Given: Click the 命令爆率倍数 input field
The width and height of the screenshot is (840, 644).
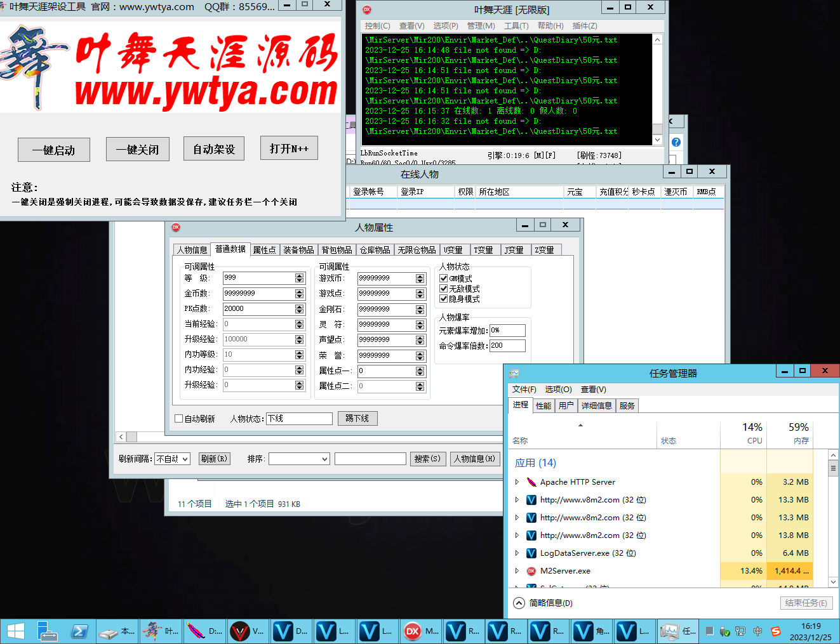Looking at the screenshot, I should pyautogui.click(x=507, y=346).
